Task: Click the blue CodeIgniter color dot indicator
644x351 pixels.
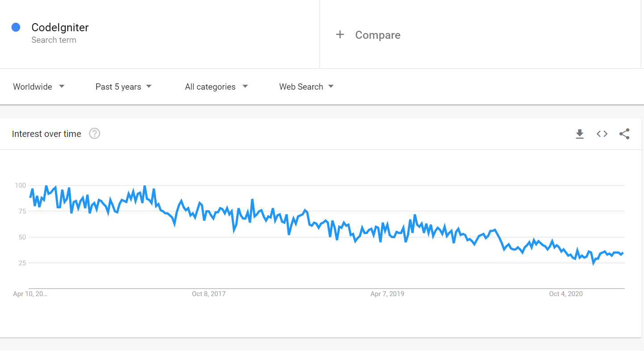Action: (x=16, y=27)
